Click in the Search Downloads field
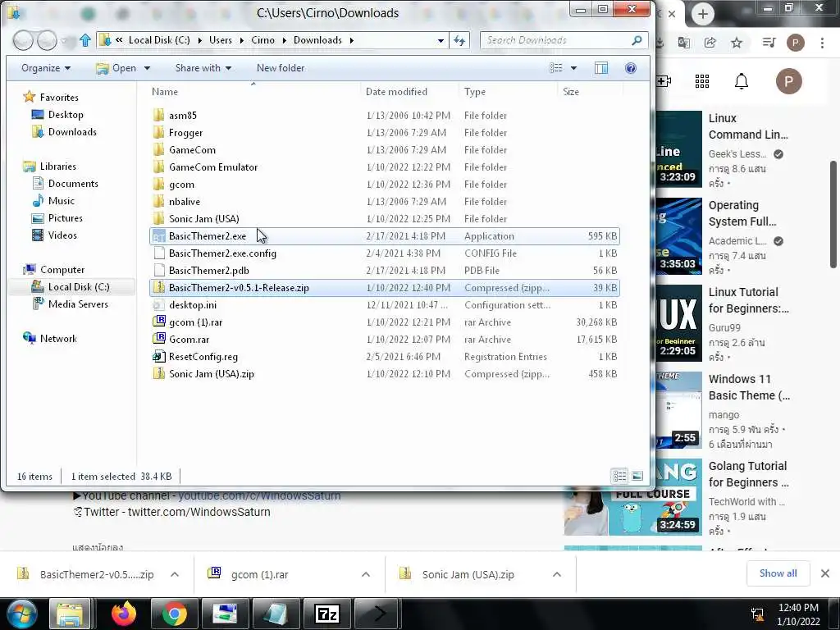The height and width of the screenshot is (630, 840). tap(557, 40)
